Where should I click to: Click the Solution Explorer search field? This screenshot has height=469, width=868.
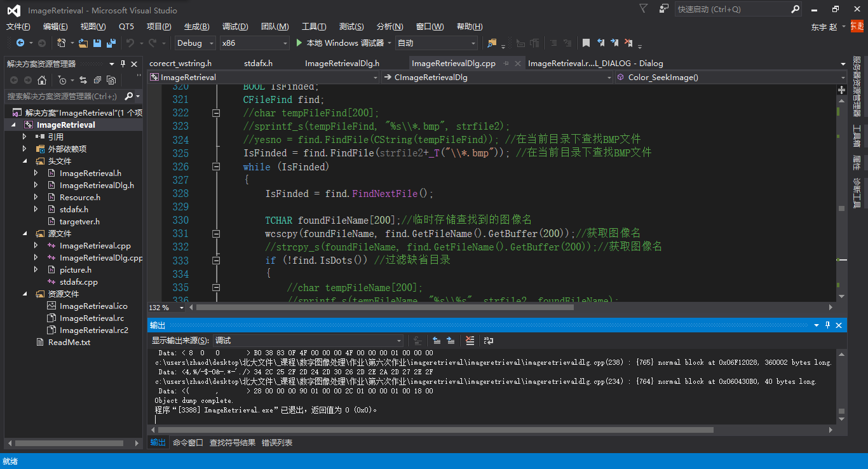(64, 96)
